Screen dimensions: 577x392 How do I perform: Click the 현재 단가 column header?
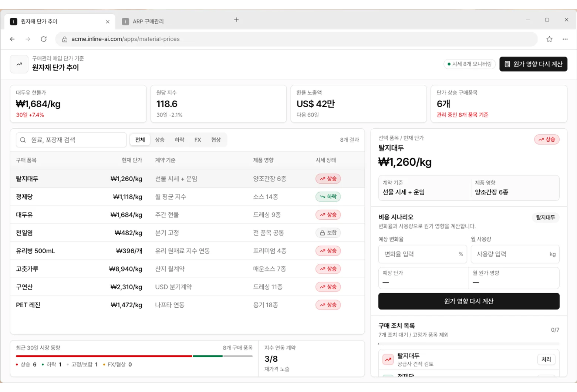click(132, 160)
